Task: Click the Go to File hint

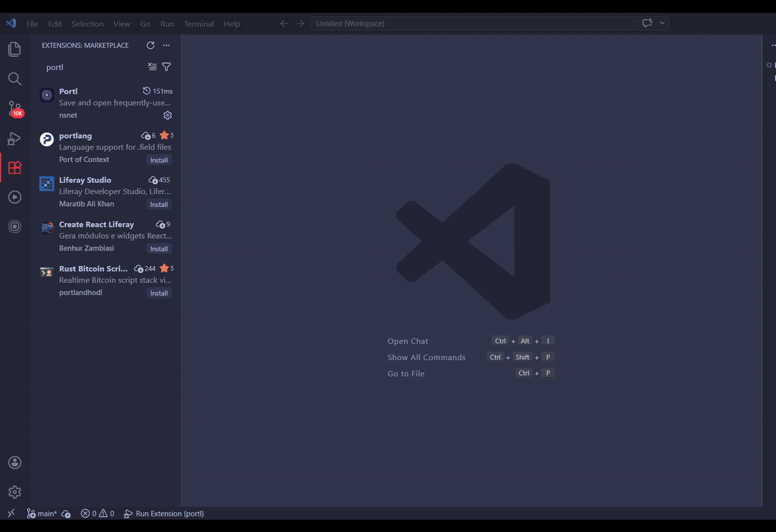Action: tap(406, 373)
